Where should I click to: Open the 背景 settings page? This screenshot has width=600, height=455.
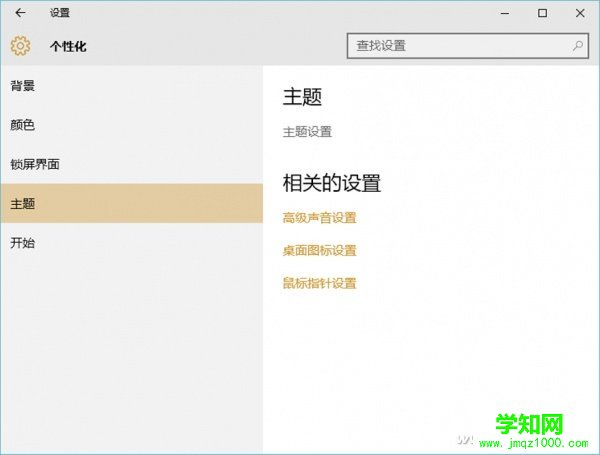22,86
